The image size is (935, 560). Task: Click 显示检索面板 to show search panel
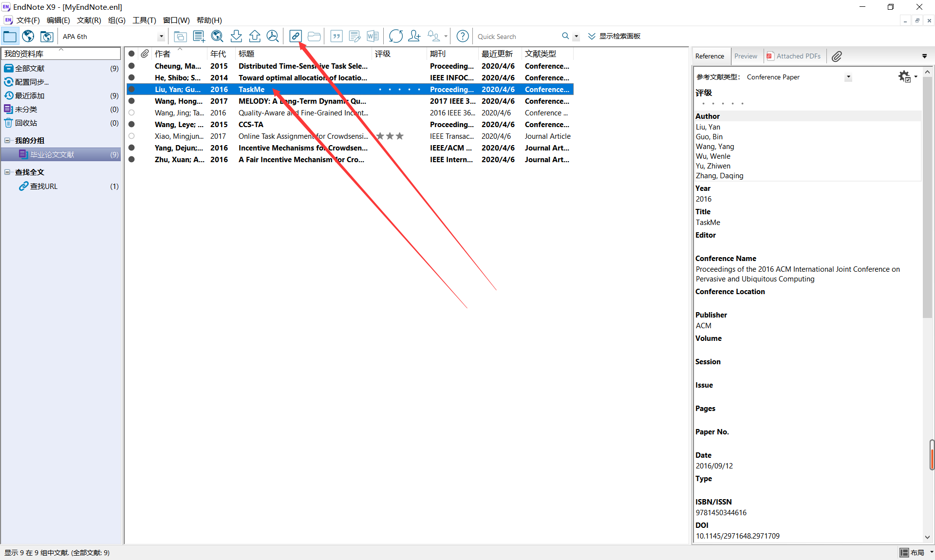614,36
